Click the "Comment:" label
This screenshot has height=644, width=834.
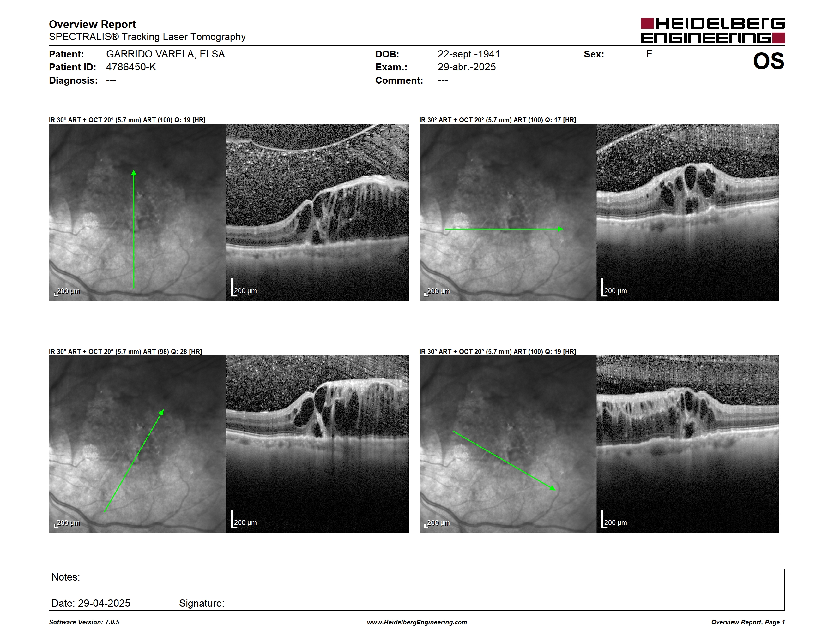point(399,80)
